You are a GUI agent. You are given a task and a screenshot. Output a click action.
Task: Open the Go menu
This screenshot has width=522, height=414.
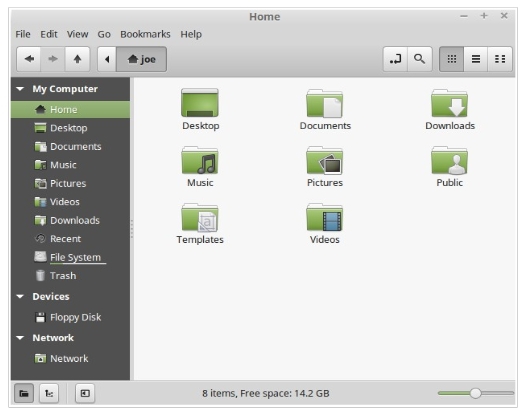pos(104,34)
